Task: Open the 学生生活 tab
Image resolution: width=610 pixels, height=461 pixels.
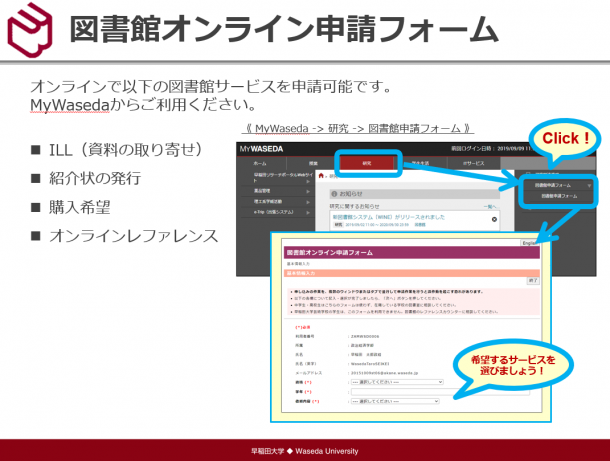Action: point(421,163)
